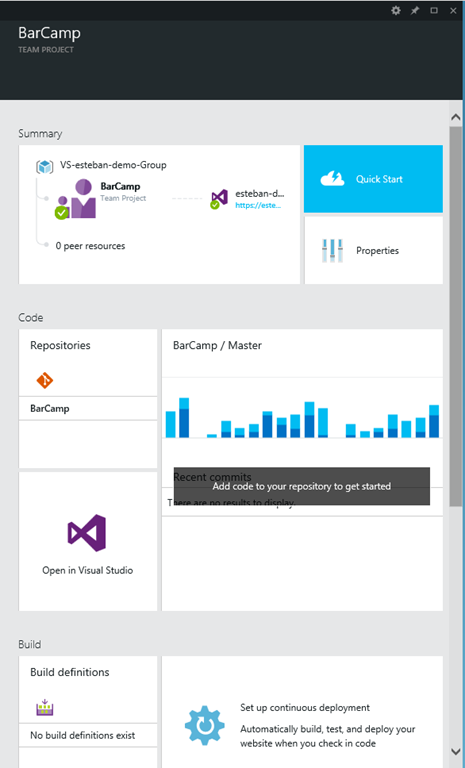Open in Visual Studio tile

[88, 541]
